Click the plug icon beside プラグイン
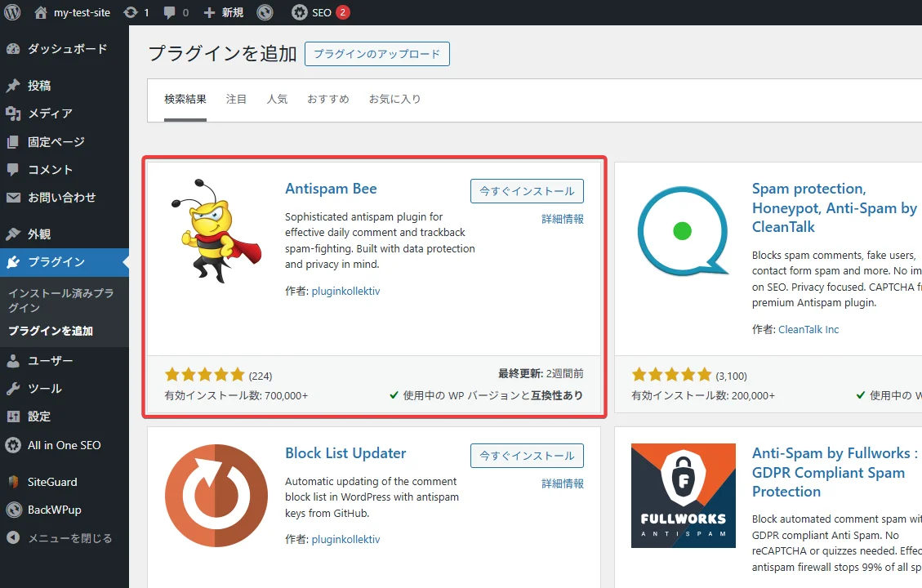The image size is (922, 588). pos(13,262)
